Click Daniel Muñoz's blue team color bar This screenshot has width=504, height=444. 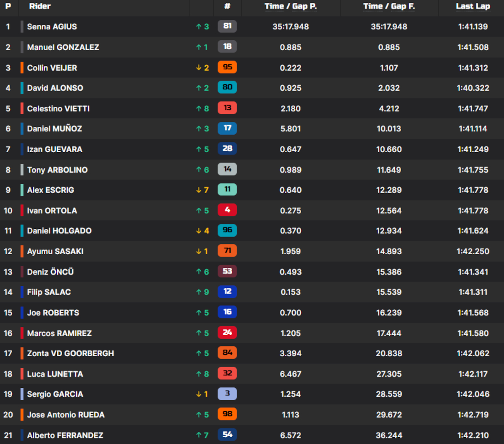coord(22,129)
